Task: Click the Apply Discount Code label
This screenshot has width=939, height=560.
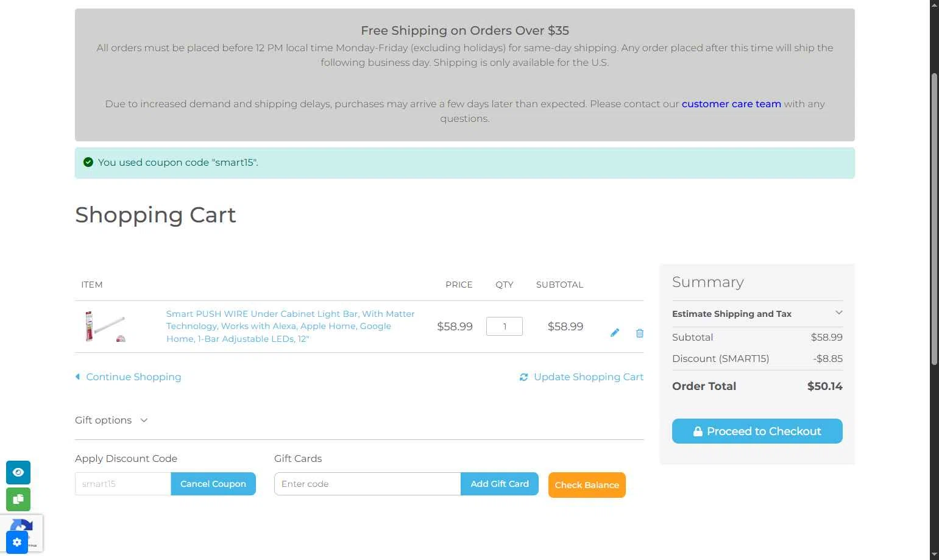Action: coord(126,458)
